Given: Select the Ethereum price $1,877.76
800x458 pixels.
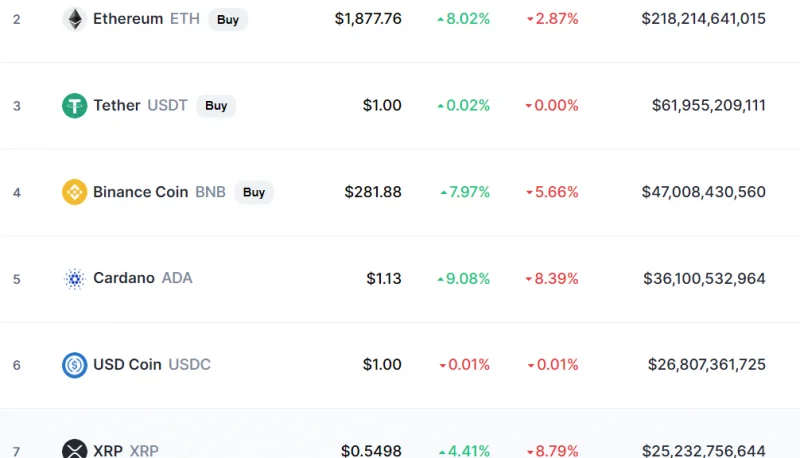Looking at the screenshot, I should [x=368, y=19].
